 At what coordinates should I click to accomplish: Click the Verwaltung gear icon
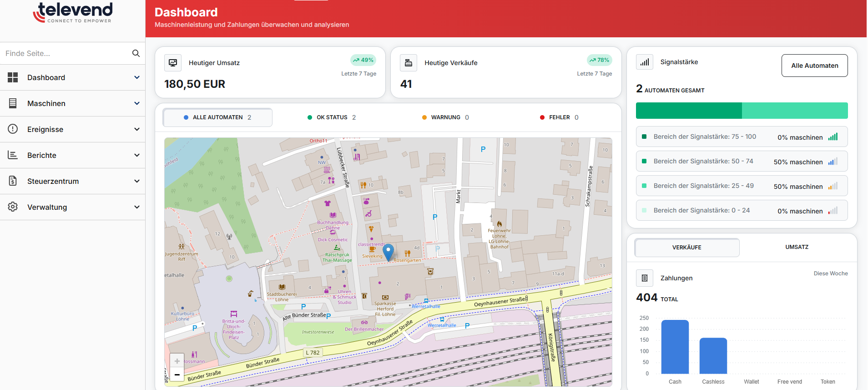click(13, 207)
